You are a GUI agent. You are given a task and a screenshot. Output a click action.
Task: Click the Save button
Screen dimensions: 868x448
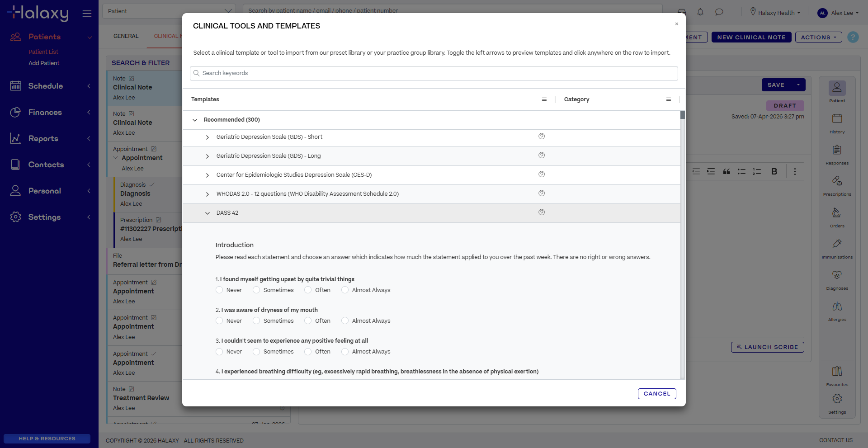pyautogui.click(x=776, y=85)
